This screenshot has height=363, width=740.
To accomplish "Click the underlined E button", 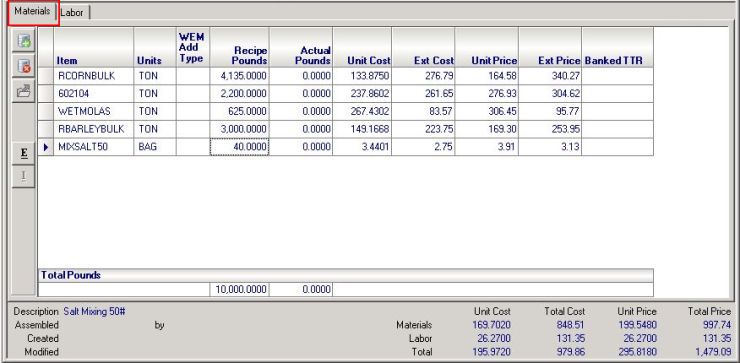I will tap(24, 154).
